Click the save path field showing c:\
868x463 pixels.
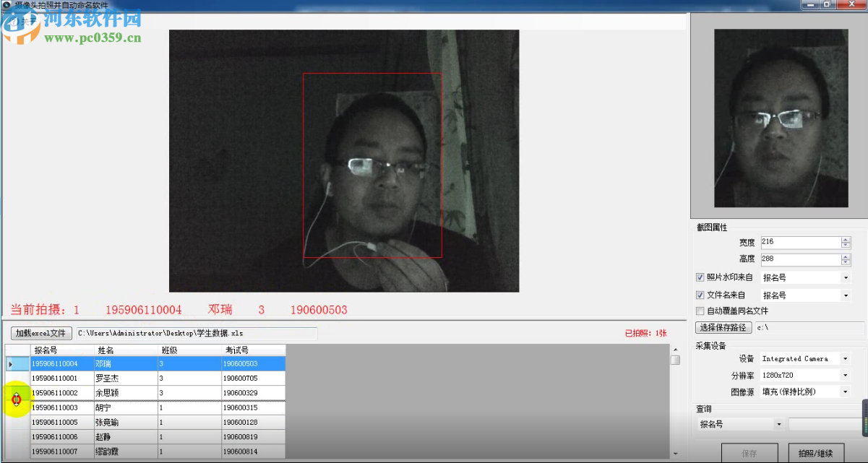click(x=809, y=328)
